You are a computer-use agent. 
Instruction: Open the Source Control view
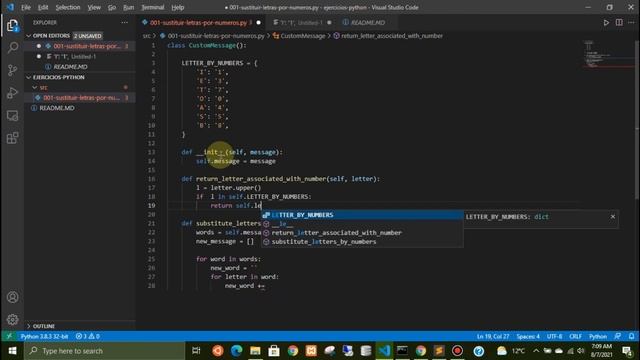click(x=13, y=70)
